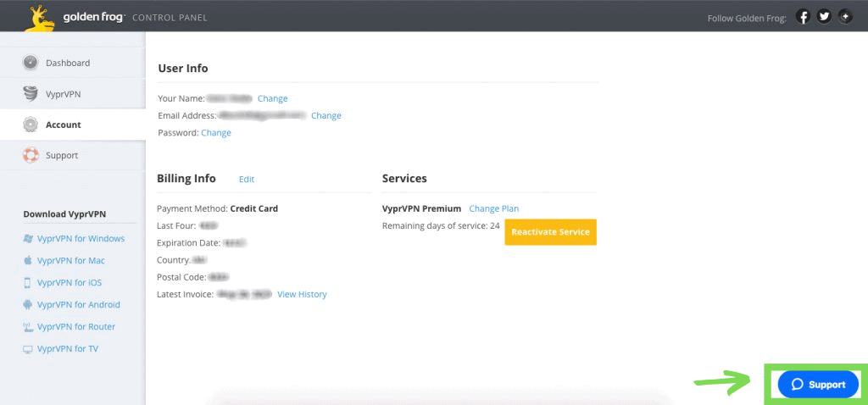Click the iOS phone icon in downloads
This screenshot has height=405, width=868.
(27, 283)
